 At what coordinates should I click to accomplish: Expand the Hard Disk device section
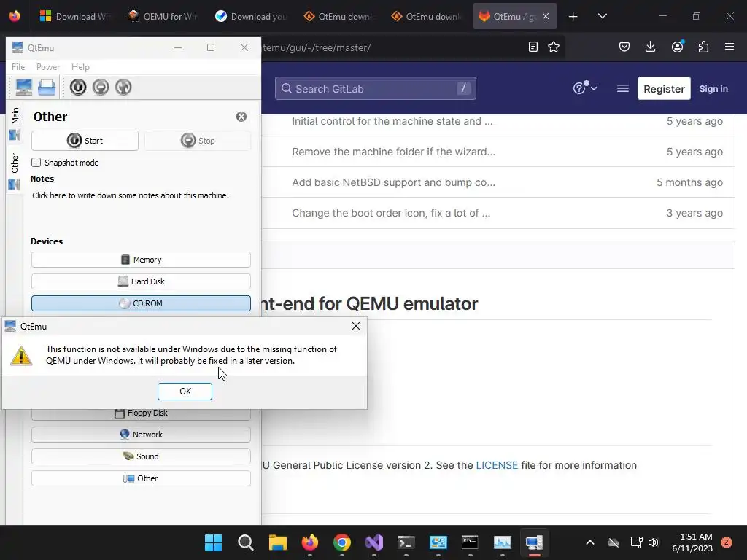141,281
